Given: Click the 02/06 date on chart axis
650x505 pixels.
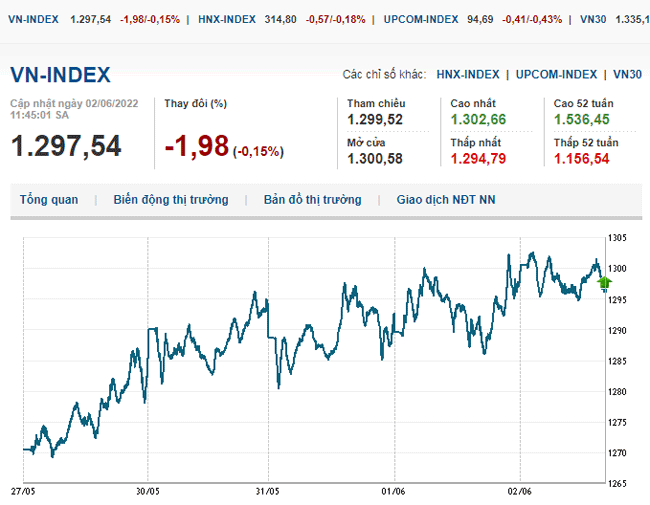Looking at the screenshot, I should pos(519,492).
